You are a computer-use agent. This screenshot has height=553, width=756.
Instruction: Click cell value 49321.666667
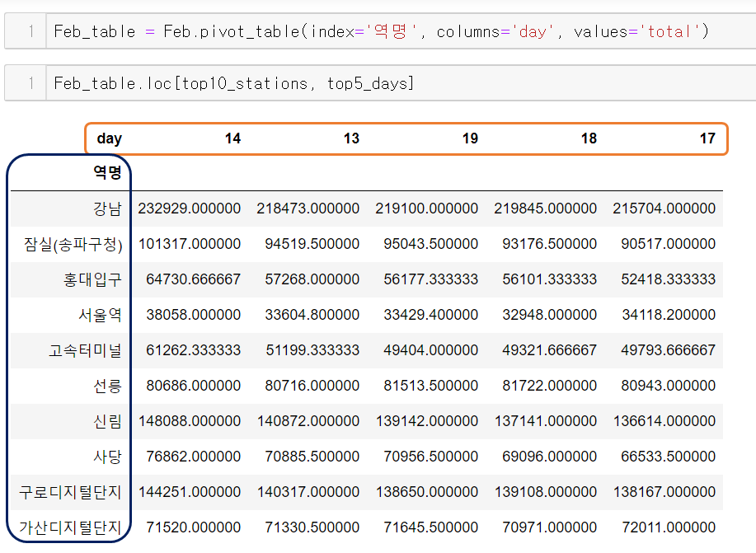pyautogui.click(x=550, y=350)
